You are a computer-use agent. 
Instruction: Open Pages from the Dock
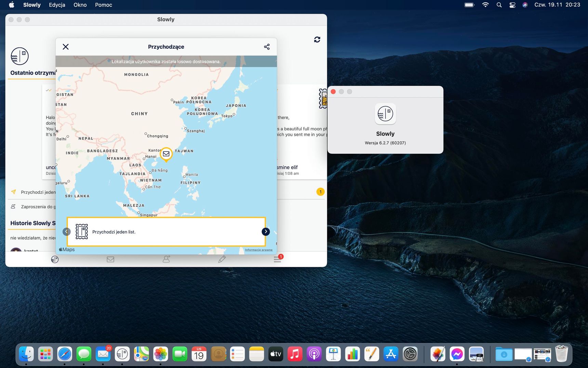372,354
